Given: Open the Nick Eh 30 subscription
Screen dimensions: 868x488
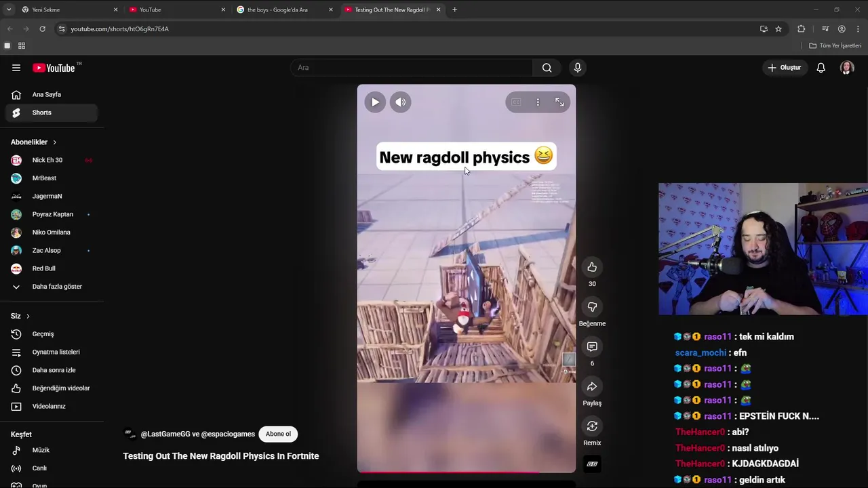Looking at the screenshot, I should pyautogui.click(x=52, y=160).
